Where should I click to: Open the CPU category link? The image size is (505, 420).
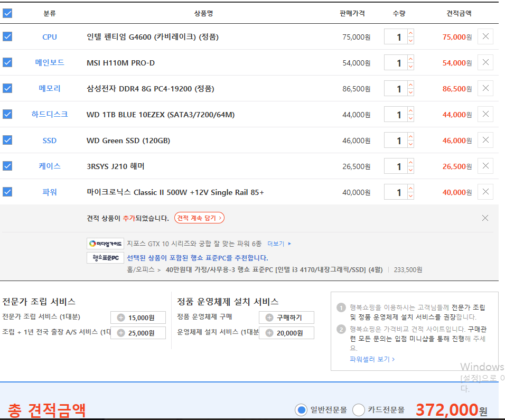click(x=50, y=37)
